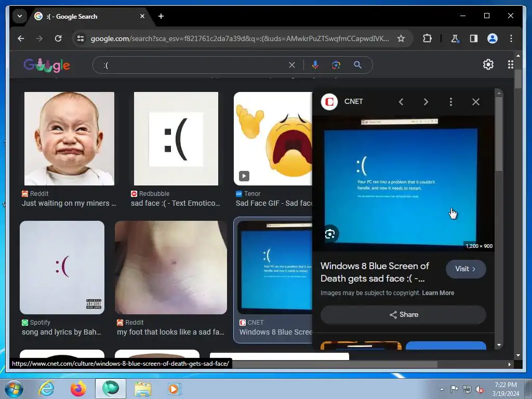Image resolution: width=532 pixels, height=399 pixels.
Task: Close the ':( - Google Search' tab
Action: [x=142, y=16]
